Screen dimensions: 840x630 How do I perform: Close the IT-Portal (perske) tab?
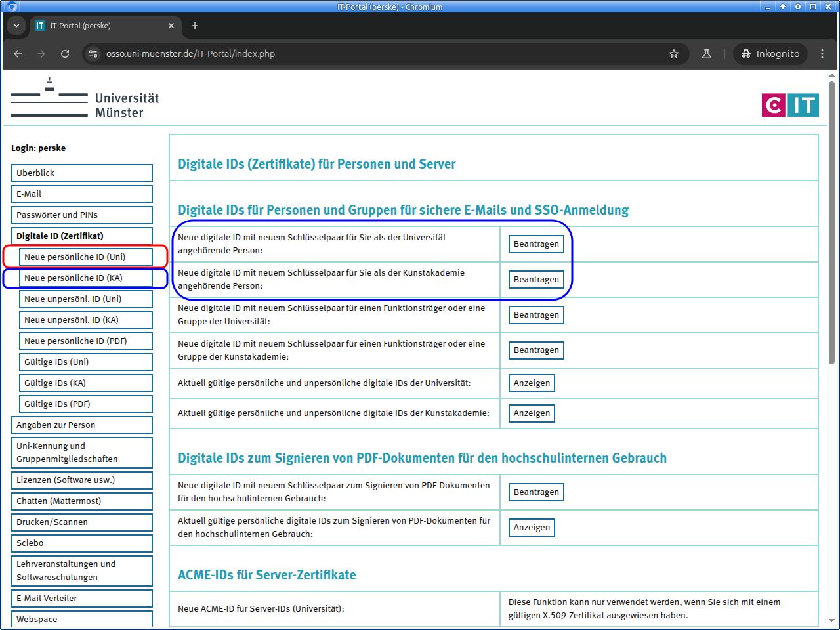(171, 26)
